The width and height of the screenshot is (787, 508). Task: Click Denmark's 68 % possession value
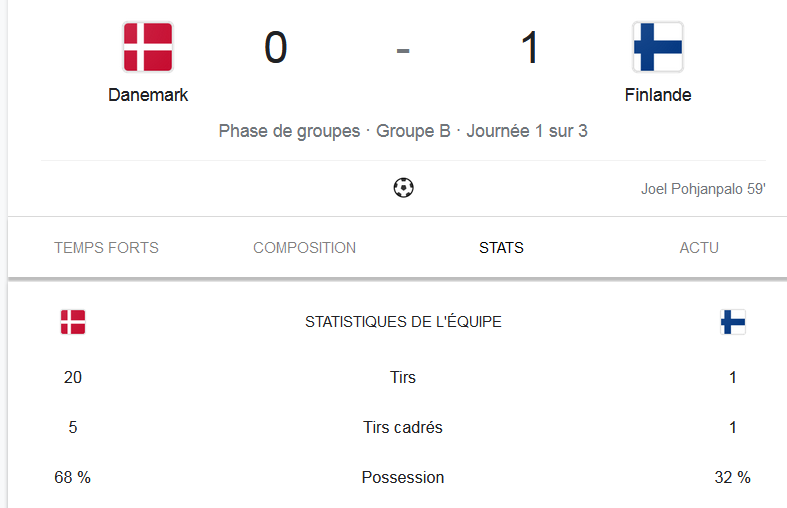pyautogui.click(x=72, y=477)
